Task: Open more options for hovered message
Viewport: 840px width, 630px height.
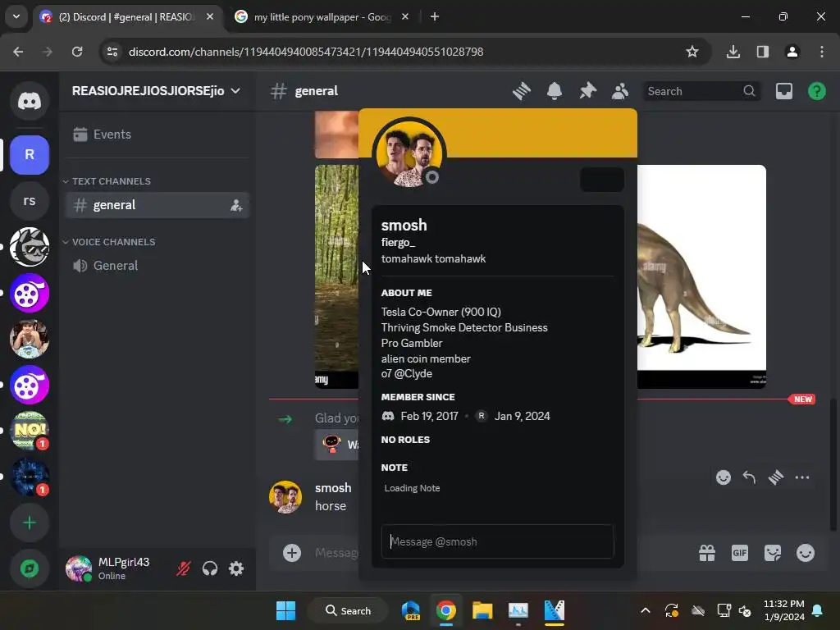Action: point(802,477)
